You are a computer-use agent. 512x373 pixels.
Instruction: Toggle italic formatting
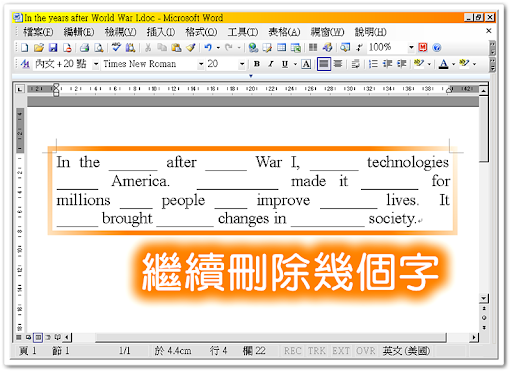pyautogui.click(x=271, y=64)
